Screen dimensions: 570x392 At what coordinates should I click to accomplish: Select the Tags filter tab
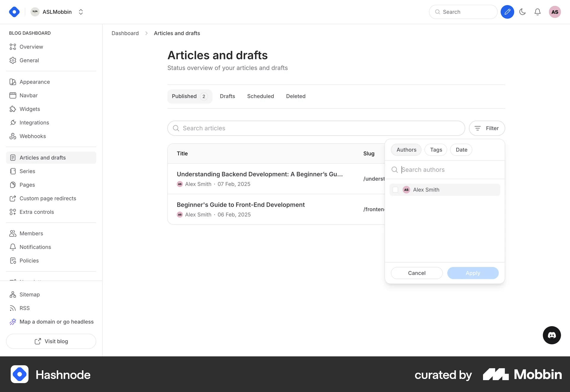436,150
